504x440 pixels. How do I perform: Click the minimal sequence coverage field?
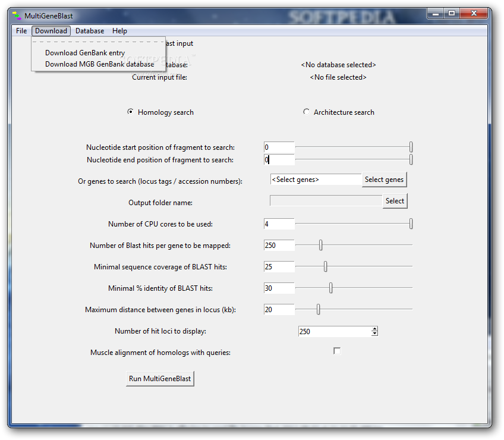click(x=279, y=266)
